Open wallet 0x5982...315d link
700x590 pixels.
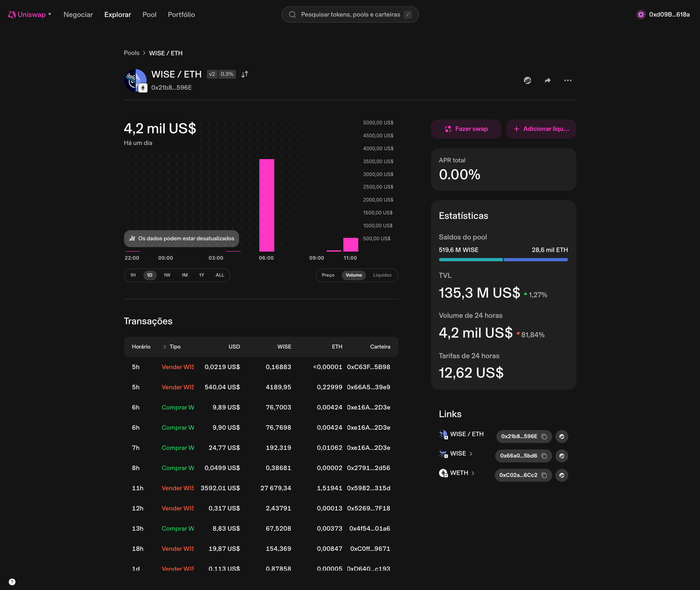pos(368,488)
